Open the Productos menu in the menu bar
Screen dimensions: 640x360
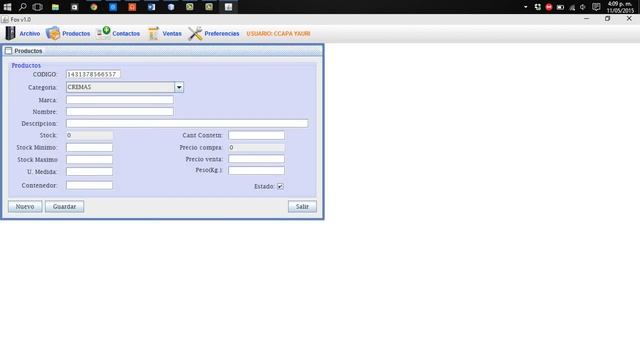pyautogui.click(x=68, y=33)
